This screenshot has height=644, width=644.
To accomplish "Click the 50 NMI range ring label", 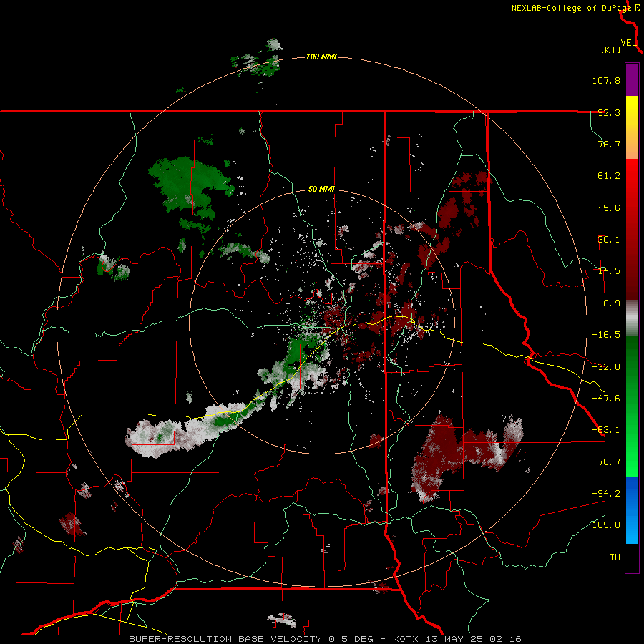I will tap(321, 190).
